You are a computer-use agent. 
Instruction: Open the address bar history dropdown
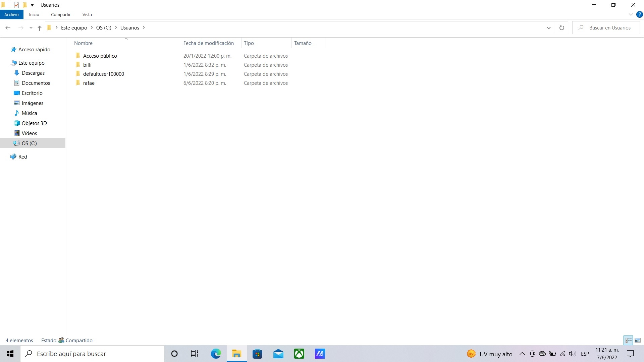(x=549, y=28)
